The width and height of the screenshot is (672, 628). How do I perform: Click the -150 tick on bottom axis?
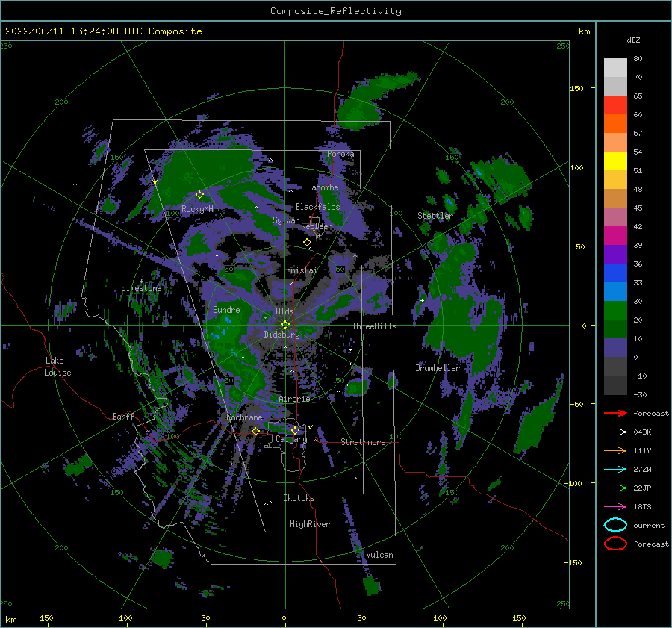(45, 618)
